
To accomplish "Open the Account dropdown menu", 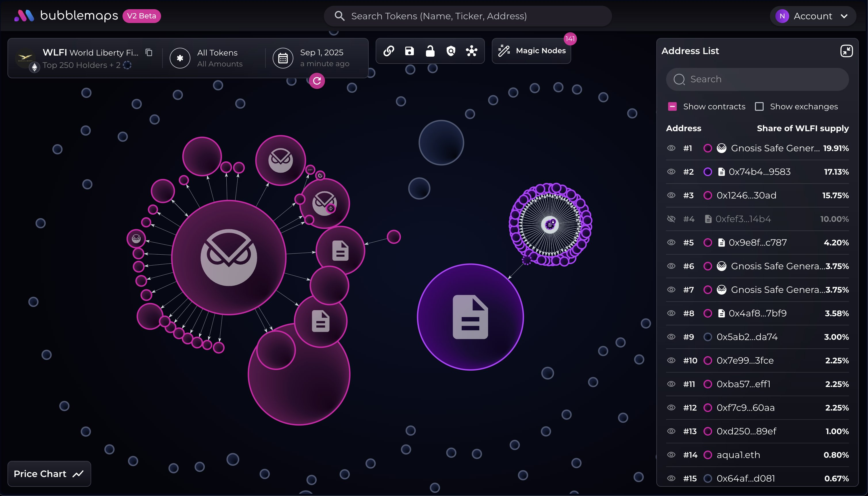I will [812, 16].
